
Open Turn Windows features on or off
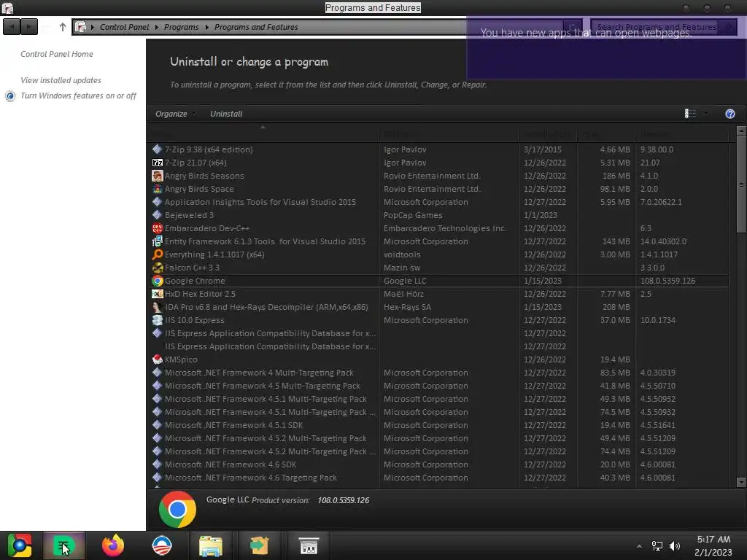(78, 96)
